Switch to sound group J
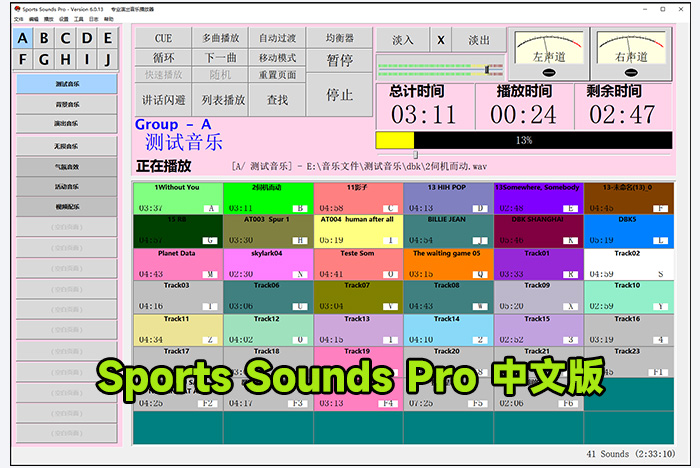 pos(108,59)
